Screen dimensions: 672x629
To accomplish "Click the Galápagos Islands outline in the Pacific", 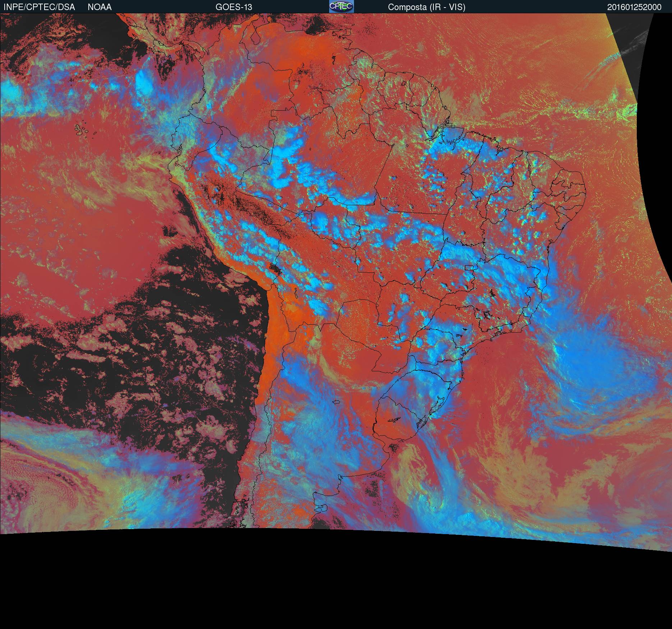I will click(82, 130).
